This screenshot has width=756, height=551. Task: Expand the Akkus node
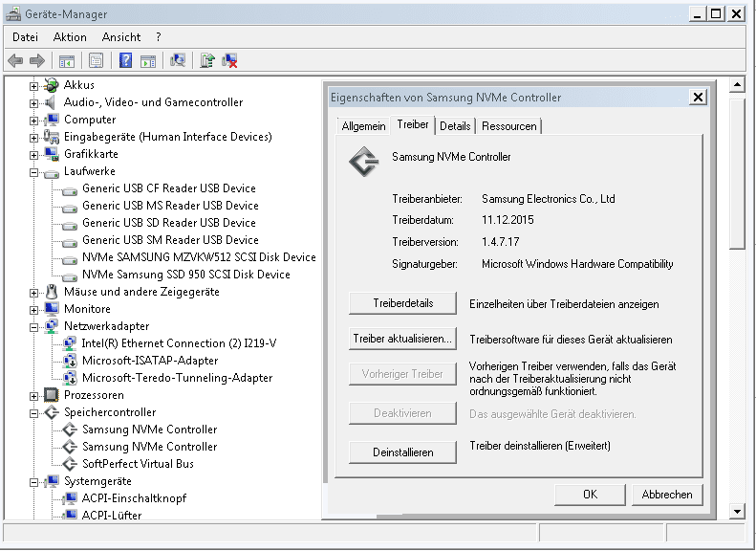[x=33, y=86]
